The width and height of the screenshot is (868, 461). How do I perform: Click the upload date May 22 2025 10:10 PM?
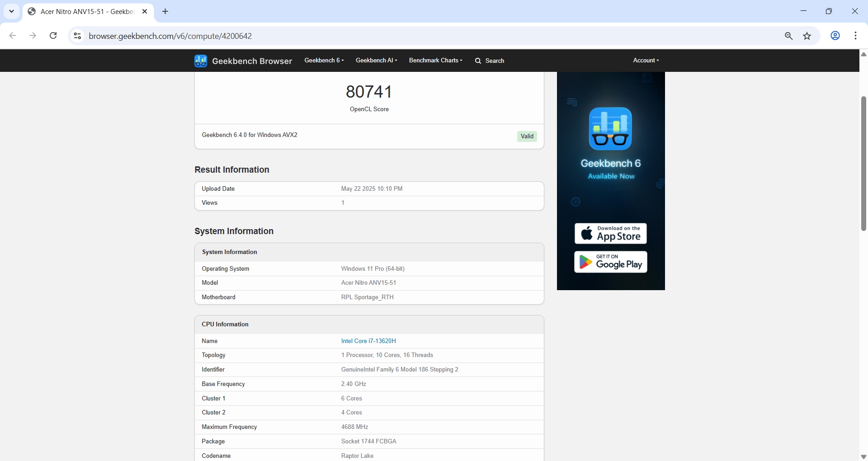coord(372,189)
